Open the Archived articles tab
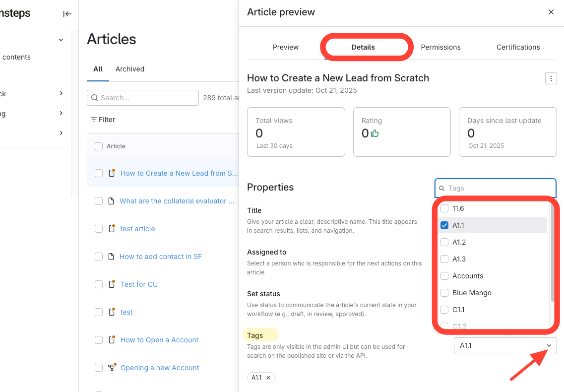The width and height of the screenshot is (564, 392). (x=130, y=69)
